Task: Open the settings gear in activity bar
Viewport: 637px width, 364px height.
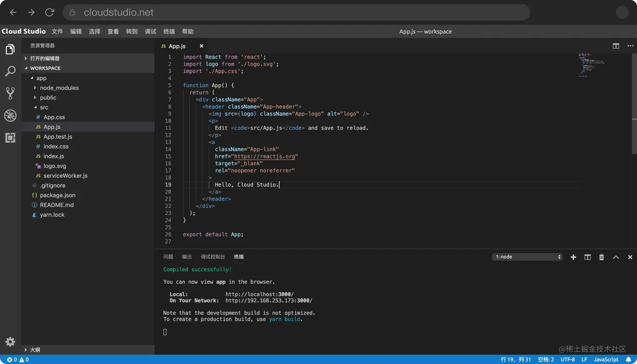Action: point(10,342)
